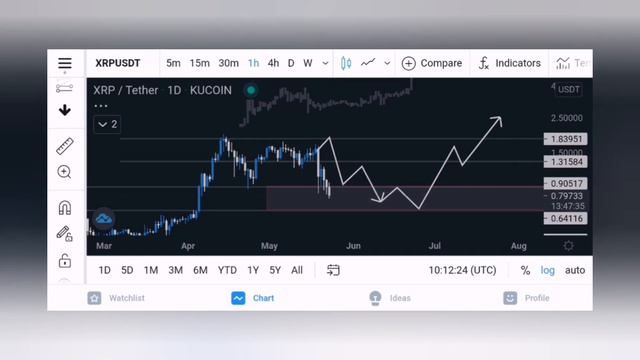This screenshot has height=360, width=640.
Task: Click the 0.64116 price level label
Action: click(x=565, y=218)
